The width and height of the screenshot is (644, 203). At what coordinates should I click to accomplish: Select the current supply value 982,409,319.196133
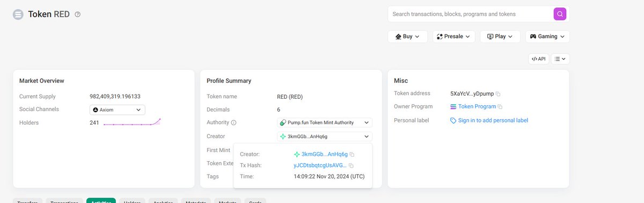(x=115, y=97)
